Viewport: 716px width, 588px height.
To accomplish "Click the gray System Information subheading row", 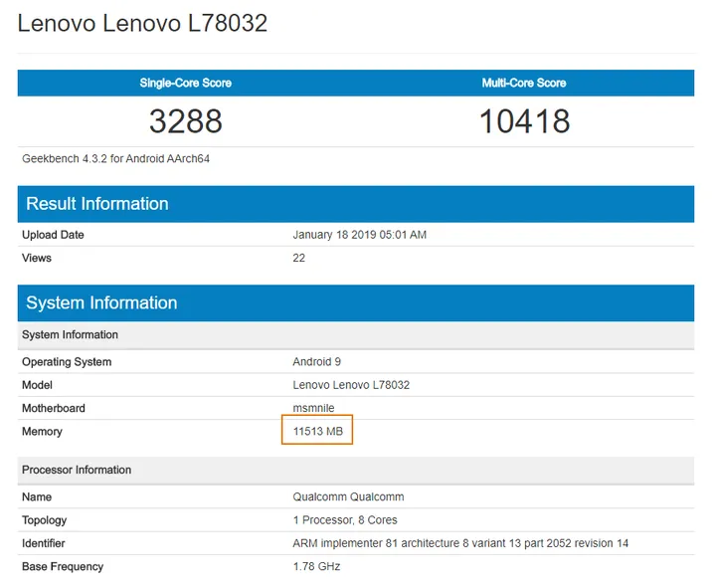I will [70, 335].
